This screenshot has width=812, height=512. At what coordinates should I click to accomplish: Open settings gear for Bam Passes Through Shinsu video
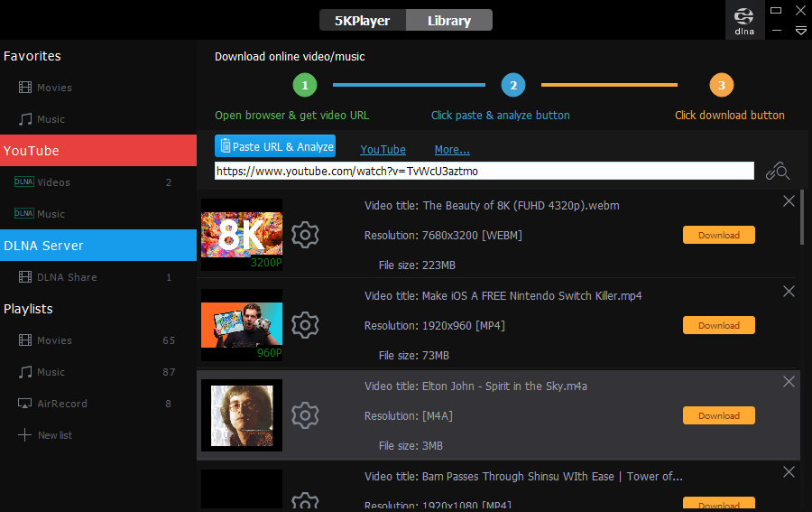click(x=305, y=500)
